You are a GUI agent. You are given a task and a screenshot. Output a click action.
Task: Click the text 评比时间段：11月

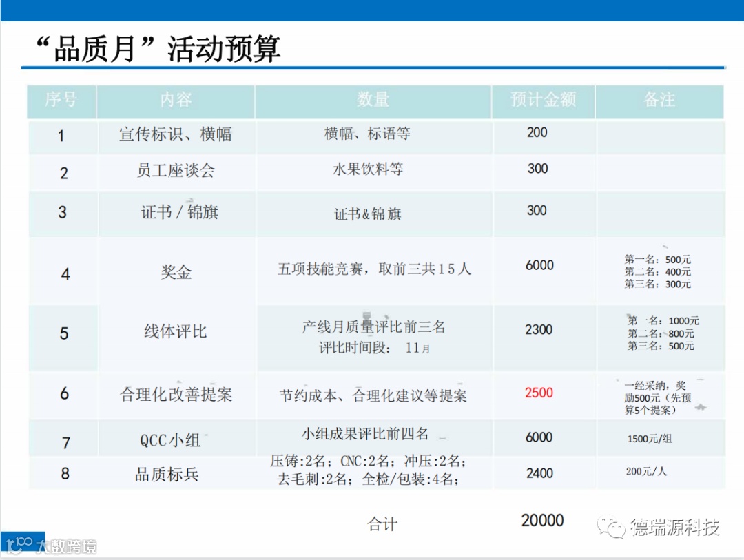(x=374, y=348)
